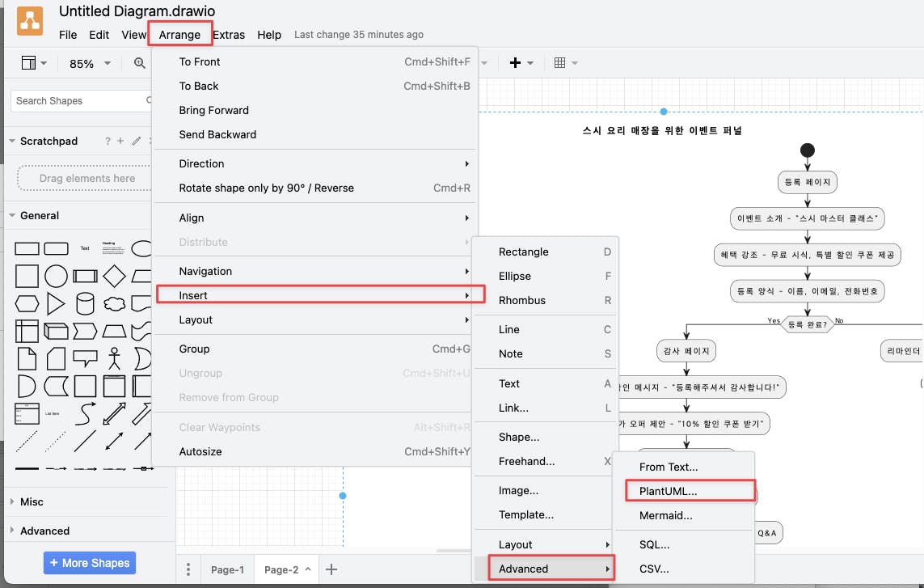Screen dimensions: 924x588
Task: Pick the cylinder shape from General palette
Action: tap(85, 304)
